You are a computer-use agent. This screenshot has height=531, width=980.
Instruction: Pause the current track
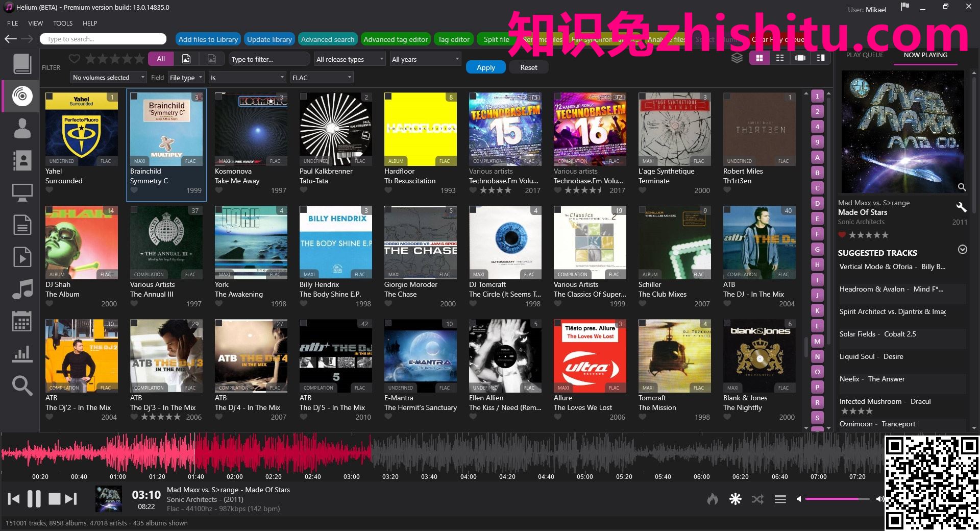[34, 499]
